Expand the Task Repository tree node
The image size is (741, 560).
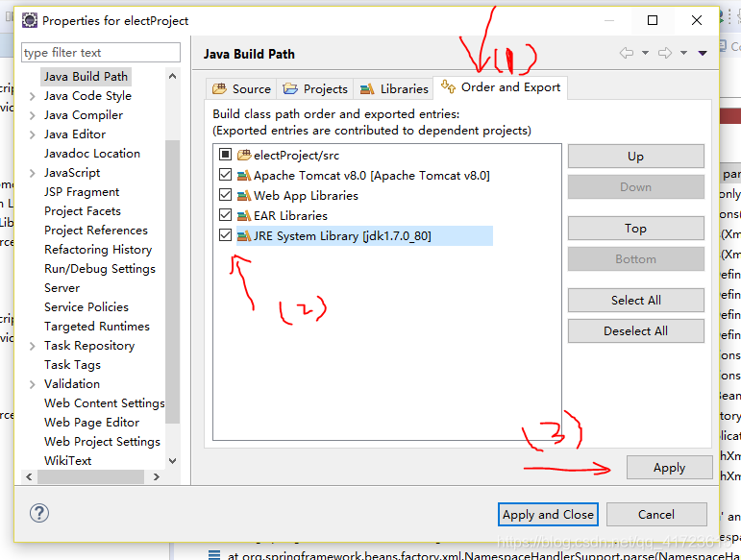coord(32,346)
